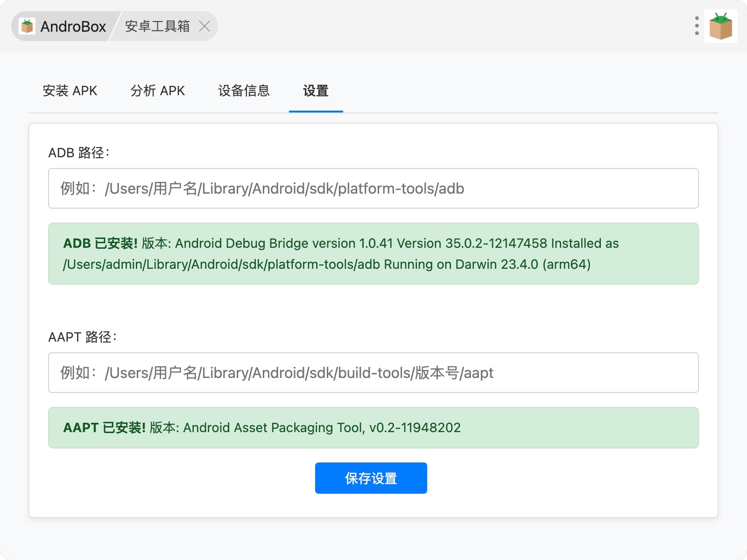The width and height of the screenshot is (747, 560).
Task: Select the AndroBox title tab text
Action: click(x=73, y=27)
